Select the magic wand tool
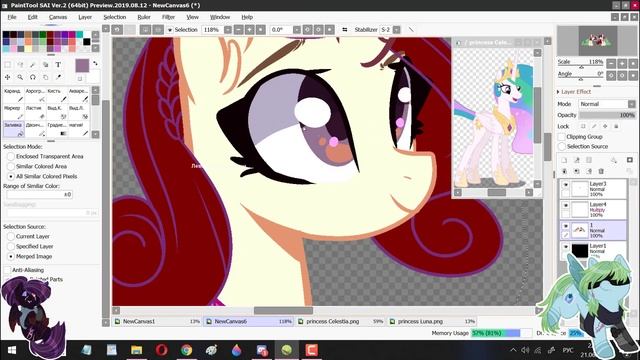Viewport: 640px width, 360px height. coord(33,64)
